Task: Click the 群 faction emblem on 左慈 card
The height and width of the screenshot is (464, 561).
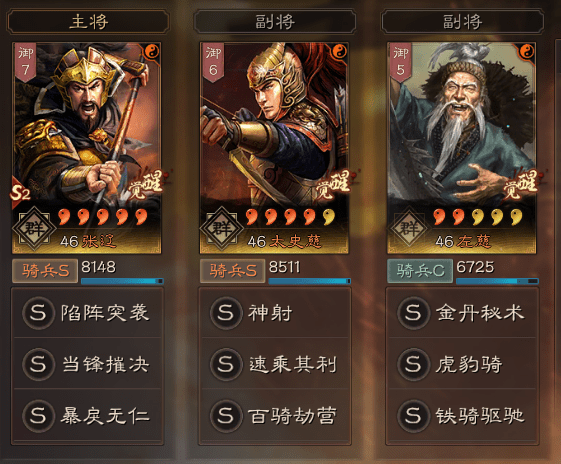Action: coord(409,228)
